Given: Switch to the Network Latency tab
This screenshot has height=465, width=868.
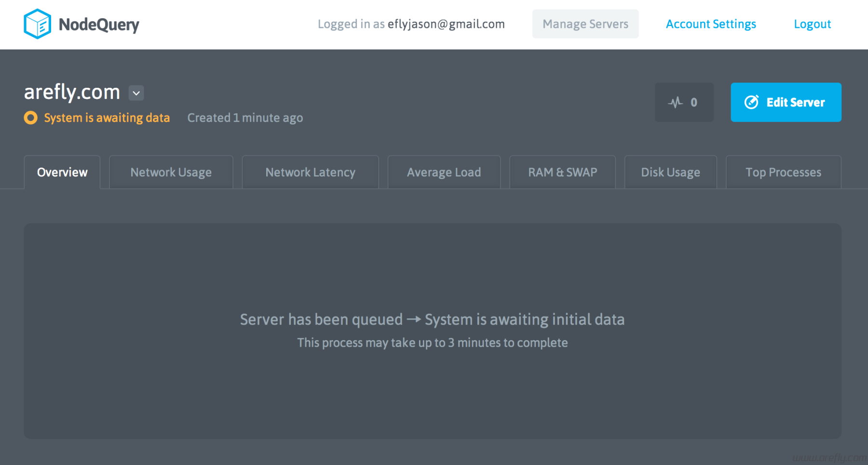Looking at the screenshot, I should (x=310, y=172).
